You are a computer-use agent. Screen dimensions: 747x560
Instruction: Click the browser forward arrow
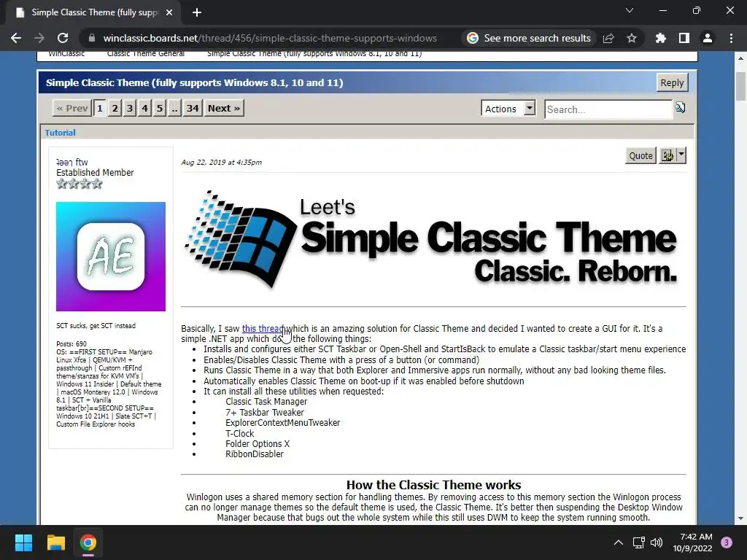[39, 38]
